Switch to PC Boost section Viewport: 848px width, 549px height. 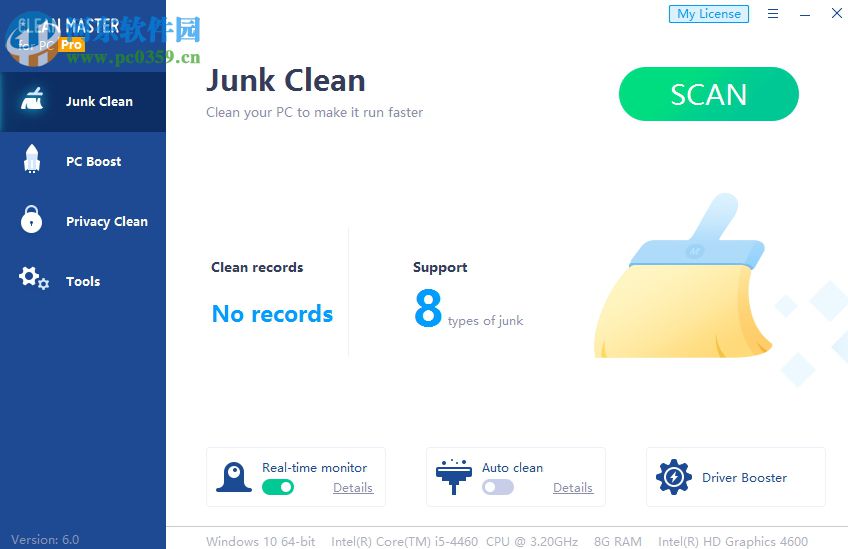point(83,161)
